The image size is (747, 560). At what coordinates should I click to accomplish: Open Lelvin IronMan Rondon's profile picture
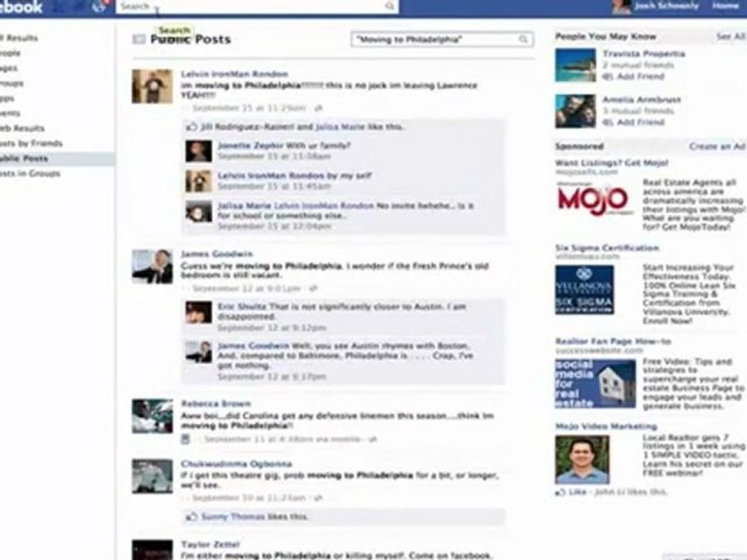(x=153, y=86)
